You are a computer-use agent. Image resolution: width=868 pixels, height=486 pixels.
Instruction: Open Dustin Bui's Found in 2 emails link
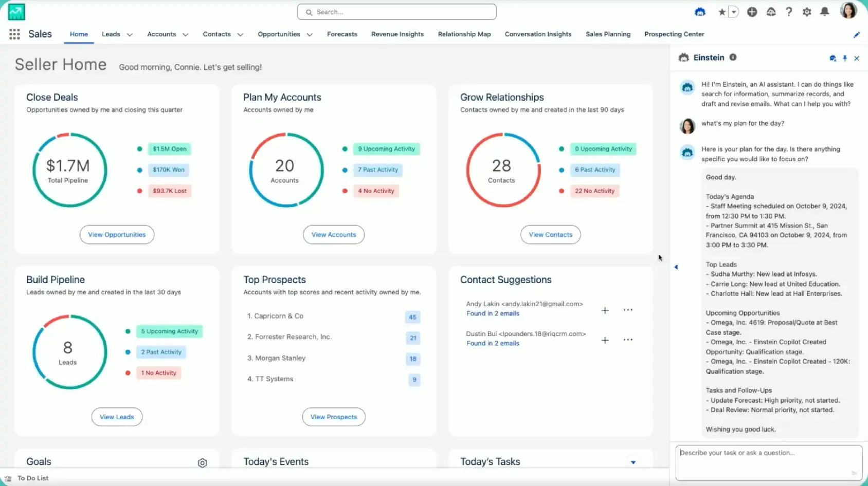(x=493, y=343)
